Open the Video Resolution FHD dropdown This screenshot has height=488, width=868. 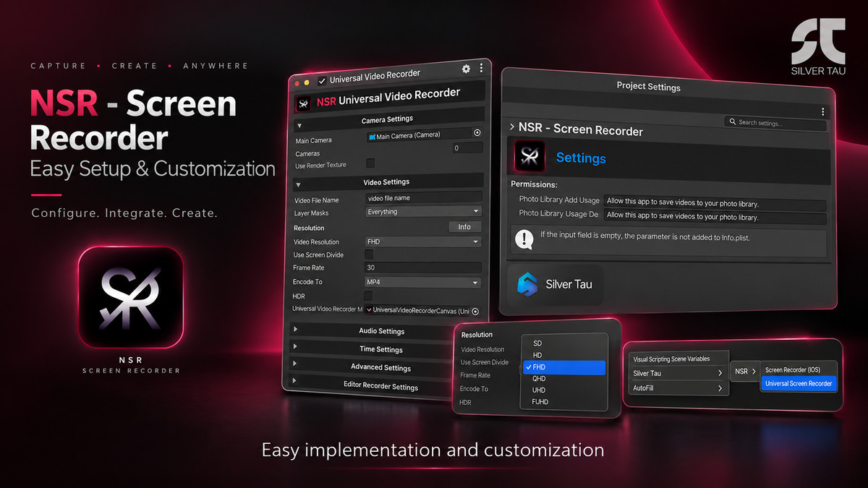point(423,241)
